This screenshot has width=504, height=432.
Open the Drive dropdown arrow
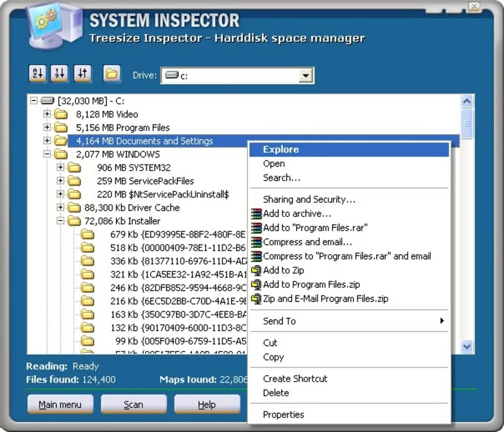(x=306, y=76)
